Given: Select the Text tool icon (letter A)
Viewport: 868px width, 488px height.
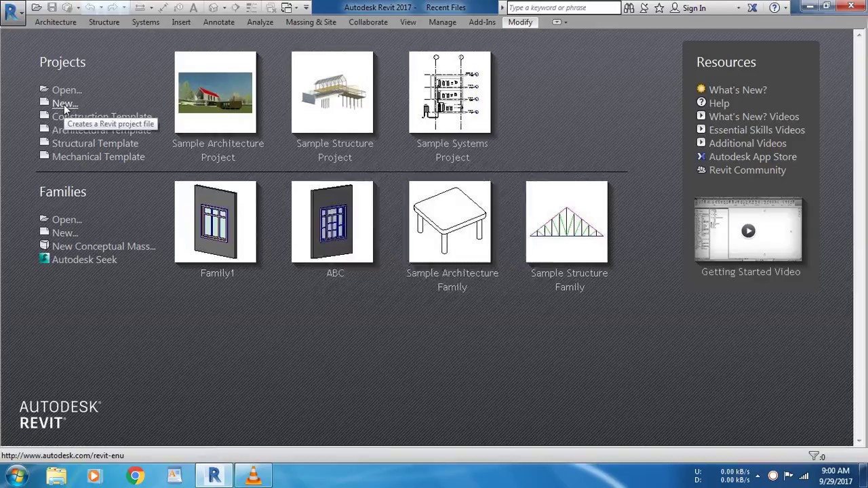Looking at the screenshot, I should coord(193,7).
